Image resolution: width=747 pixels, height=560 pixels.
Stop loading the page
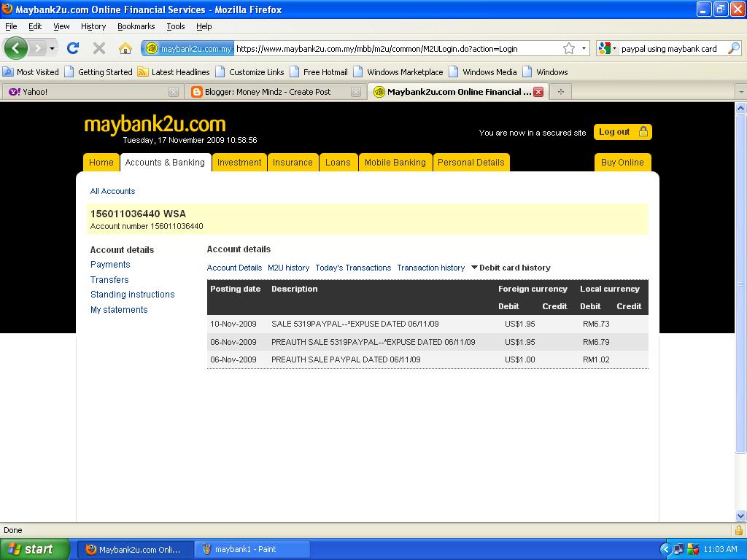coord(98,48)
